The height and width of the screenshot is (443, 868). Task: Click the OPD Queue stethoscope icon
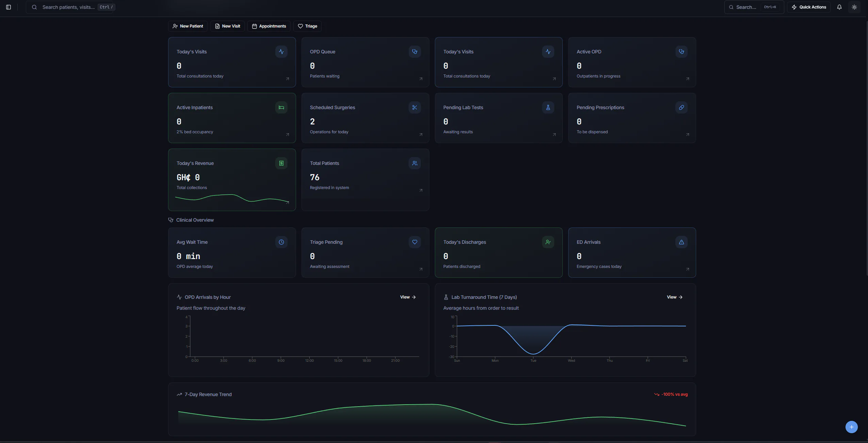click(414, 52)
